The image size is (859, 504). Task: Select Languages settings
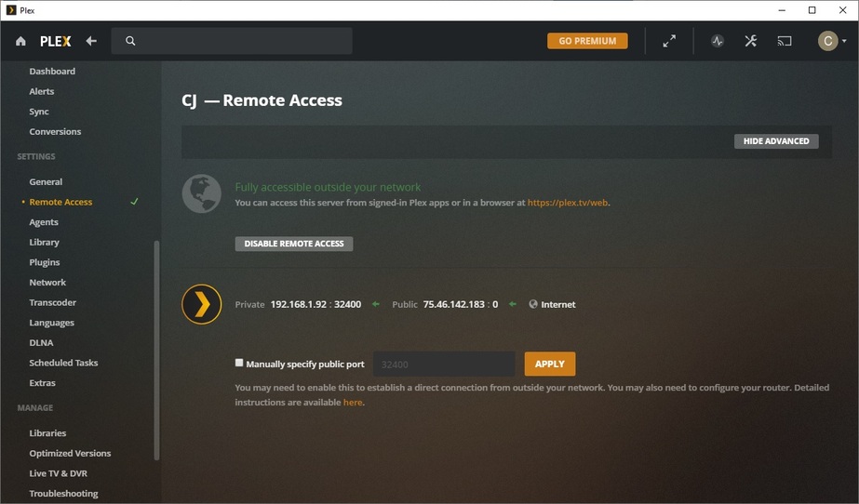(51, 323)
